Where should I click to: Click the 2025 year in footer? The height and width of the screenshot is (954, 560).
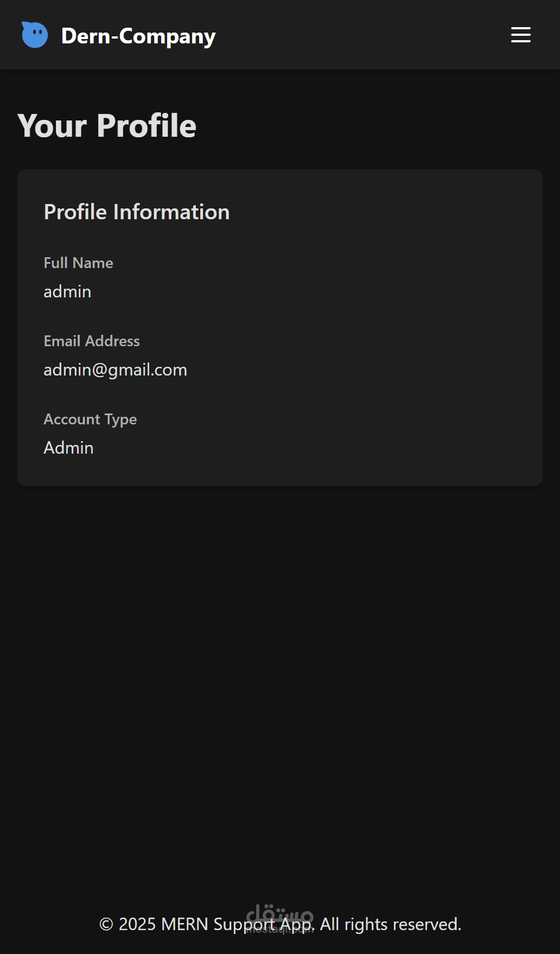pos(137,924)
